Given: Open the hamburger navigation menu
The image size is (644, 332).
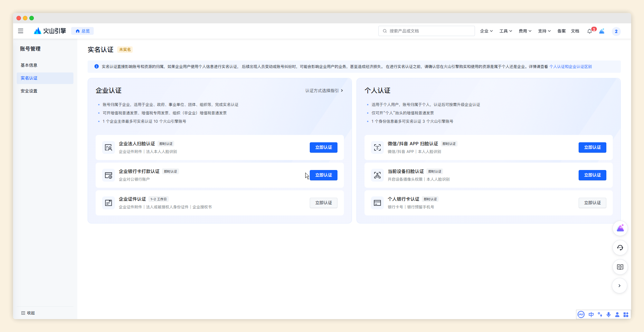Looking at the screenshot, I should tap(21, 31).
